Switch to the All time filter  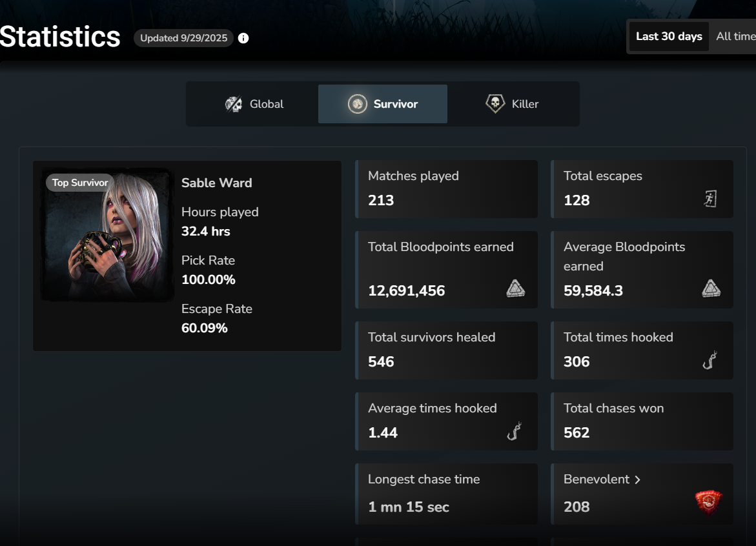coord(736,36)
